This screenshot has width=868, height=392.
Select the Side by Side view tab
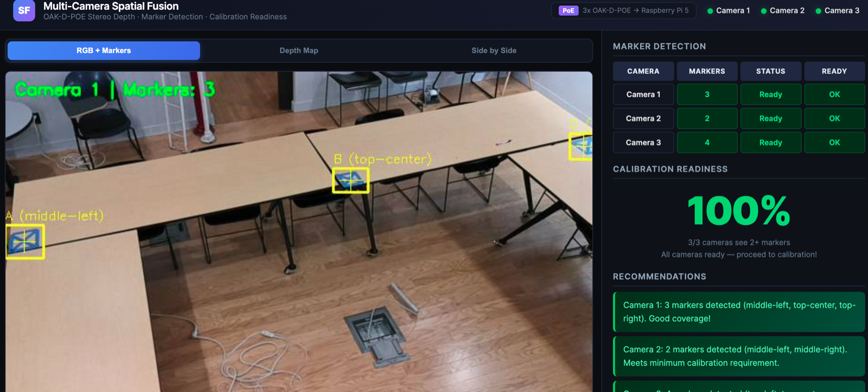coord(494,50)
